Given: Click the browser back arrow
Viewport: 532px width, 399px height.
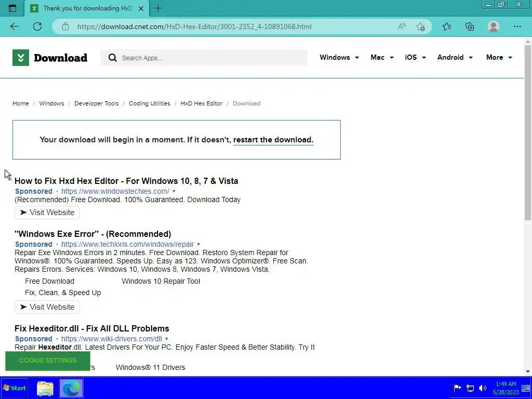Looking at the screenshot, I should [14, 26].
